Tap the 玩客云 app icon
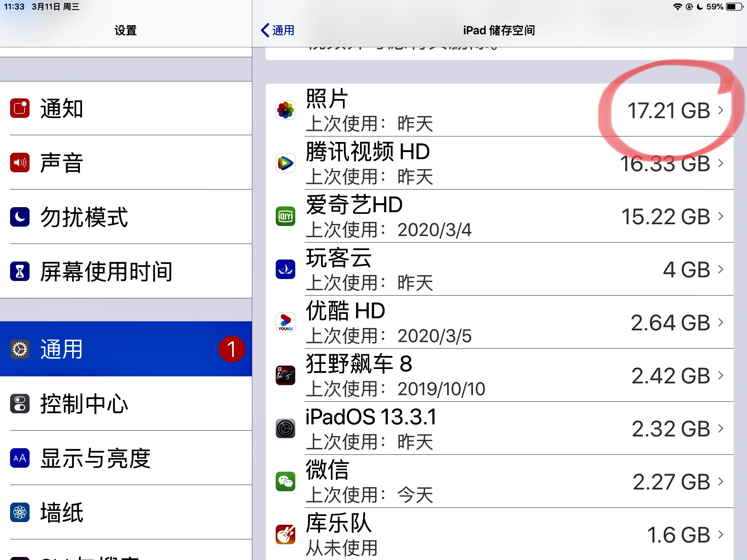The height and width of the screenshot is (560, 747). 285,269
